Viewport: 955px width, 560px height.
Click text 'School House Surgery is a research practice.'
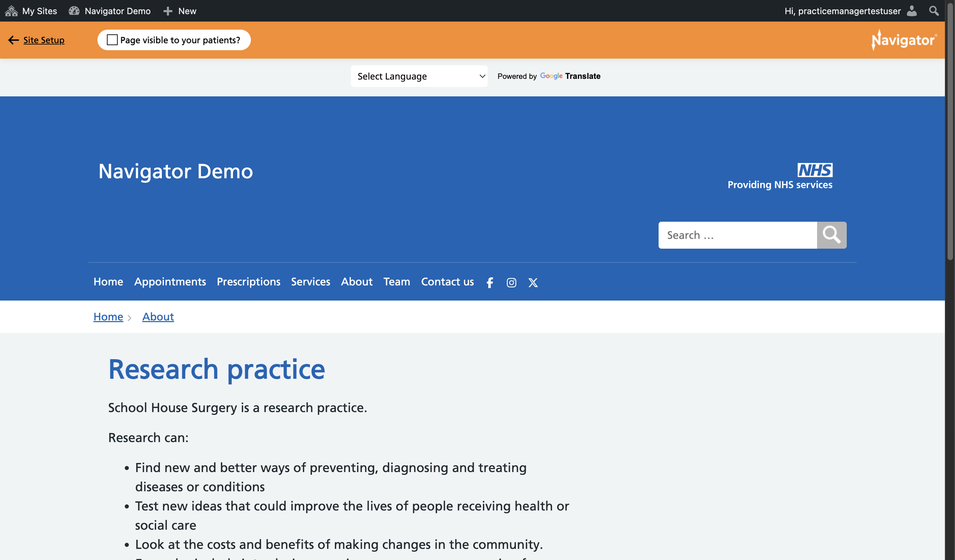click(x=238, y=407)
